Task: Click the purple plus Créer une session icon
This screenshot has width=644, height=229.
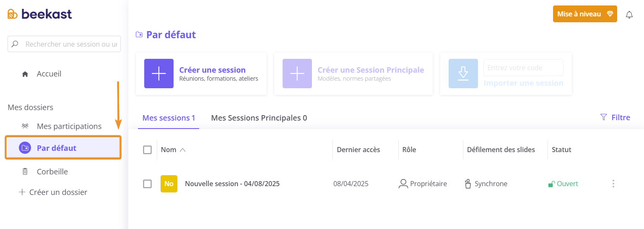Action: [159, 74]
